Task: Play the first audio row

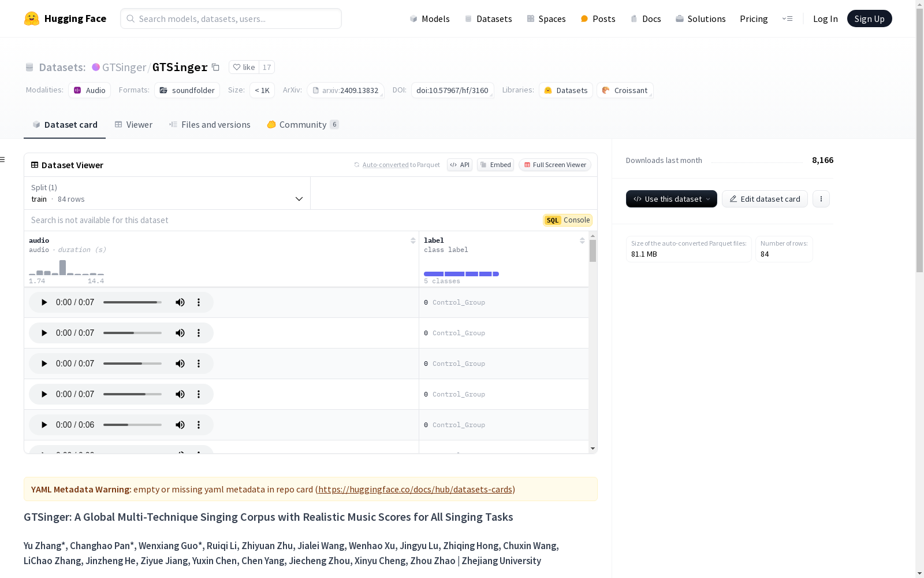Action: [x=44, y=302]
